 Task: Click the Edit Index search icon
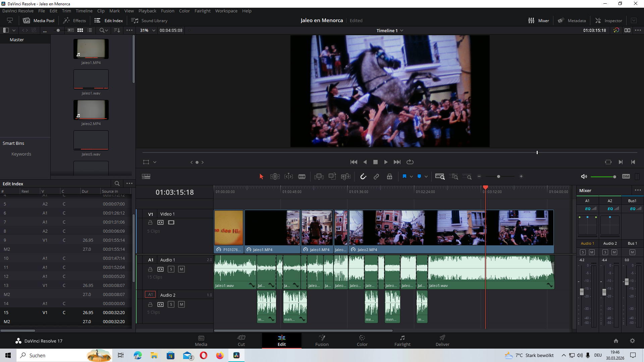(117, 184)
